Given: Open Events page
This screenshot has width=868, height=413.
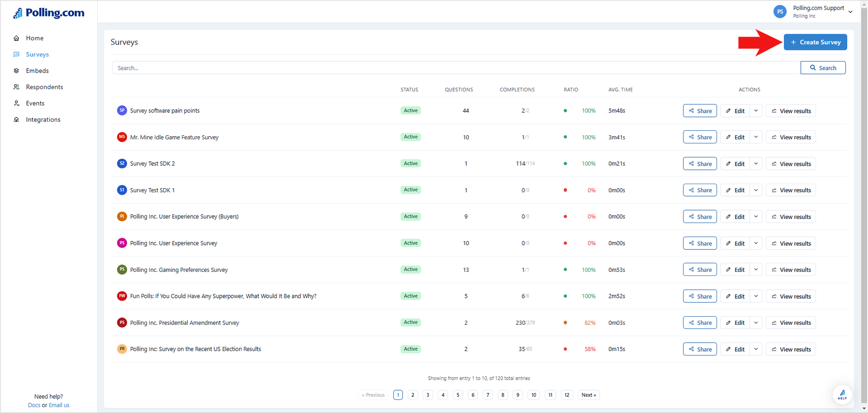Looking at the screenshot, I should click(x=35, y=103).
